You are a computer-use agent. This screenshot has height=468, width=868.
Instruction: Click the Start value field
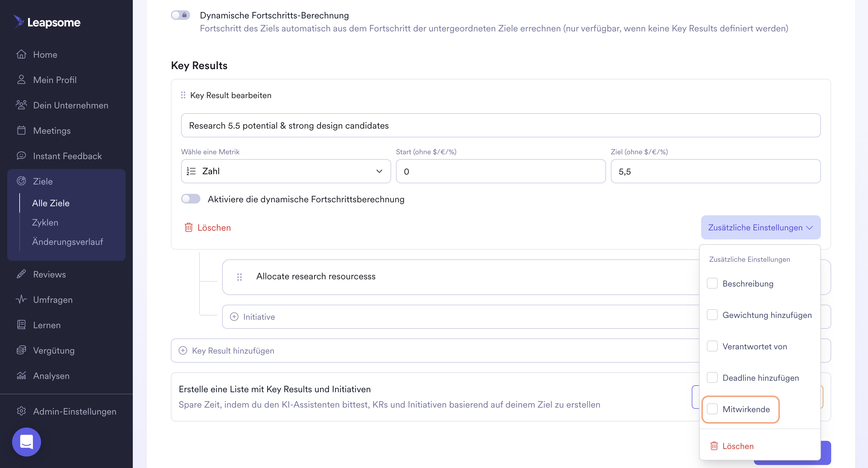click(501, 171)
